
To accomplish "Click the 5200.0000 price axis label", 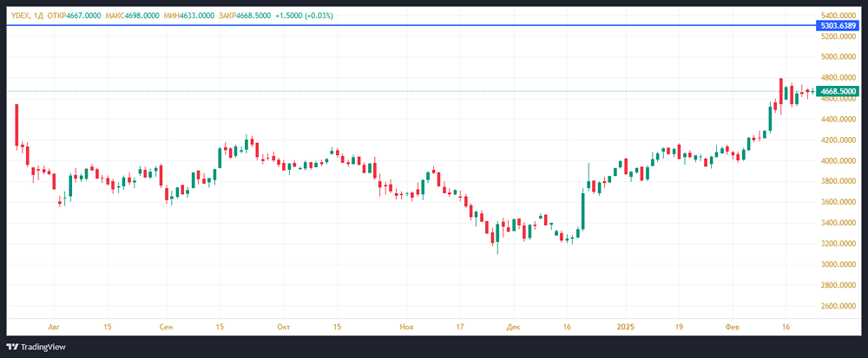I will tap(839, 36).
